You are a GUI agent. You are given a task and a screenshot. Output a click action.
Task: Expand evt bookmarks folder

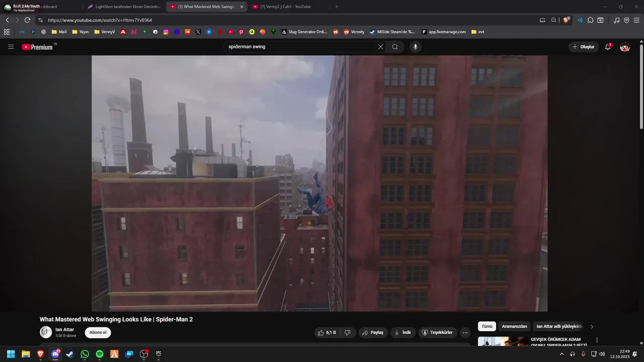[x=477, y=32]
